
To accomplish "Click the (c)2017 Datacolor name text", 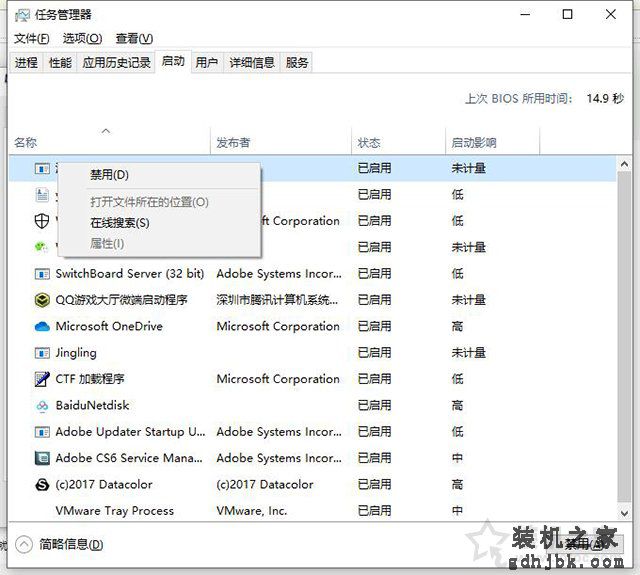I will click(x=104, y=484).
